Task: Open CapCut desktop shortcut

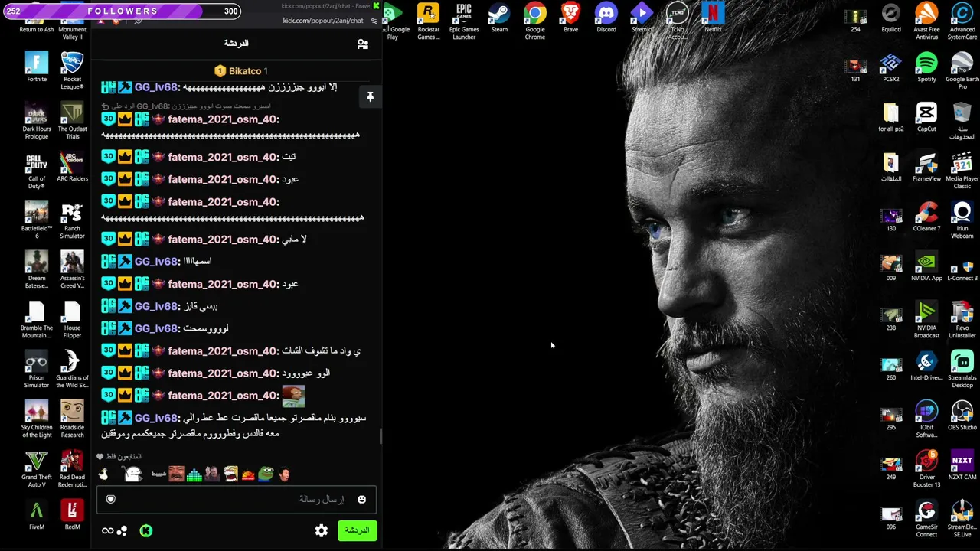Action: (x=926, y=117)
